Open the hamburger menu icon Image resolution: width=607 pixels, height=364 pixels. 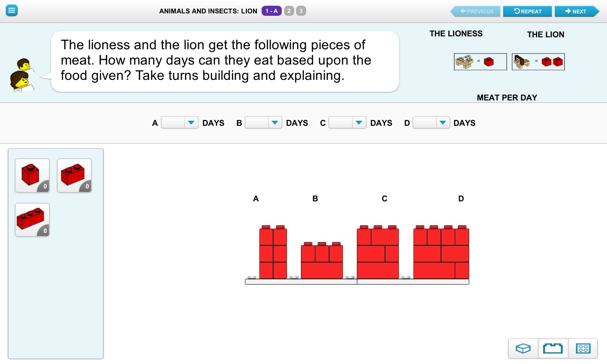[x=11, y=11]
